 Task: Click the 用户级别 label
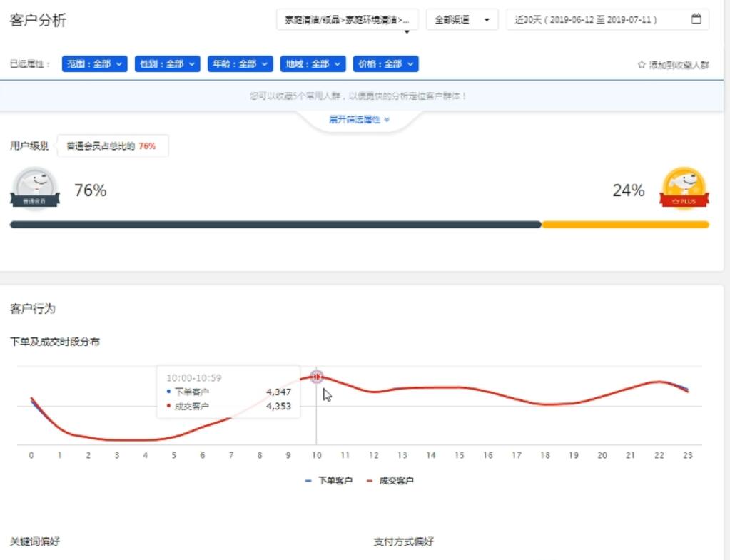(29, 146)
